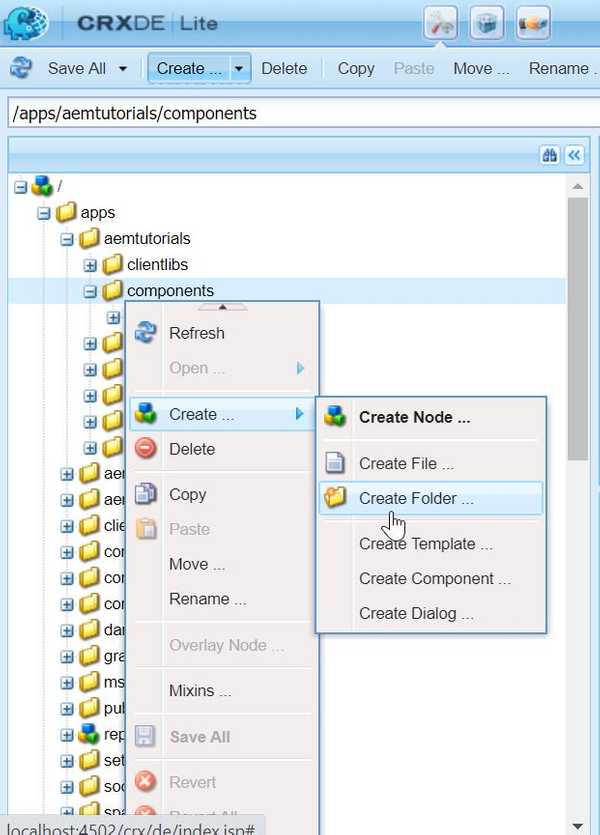Click the CRXDE Lite logo icon
600x835 pixels.
(x=25, y=22)
